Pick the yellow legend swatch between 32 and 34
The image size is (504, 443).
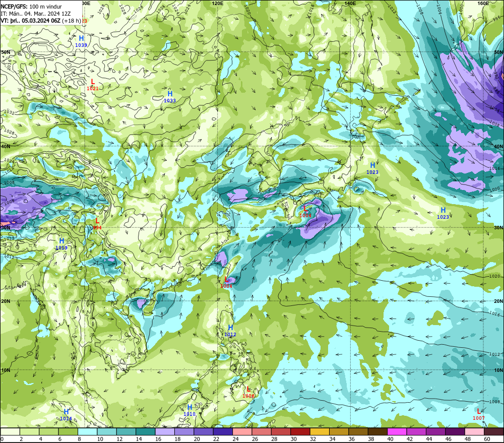(x=320, y=431)
